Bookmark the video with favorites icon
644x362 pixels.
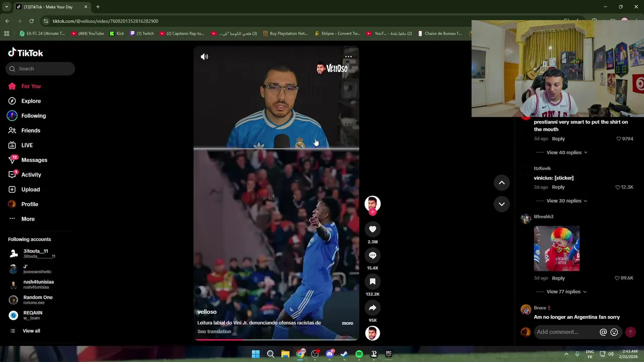(372, 282)
